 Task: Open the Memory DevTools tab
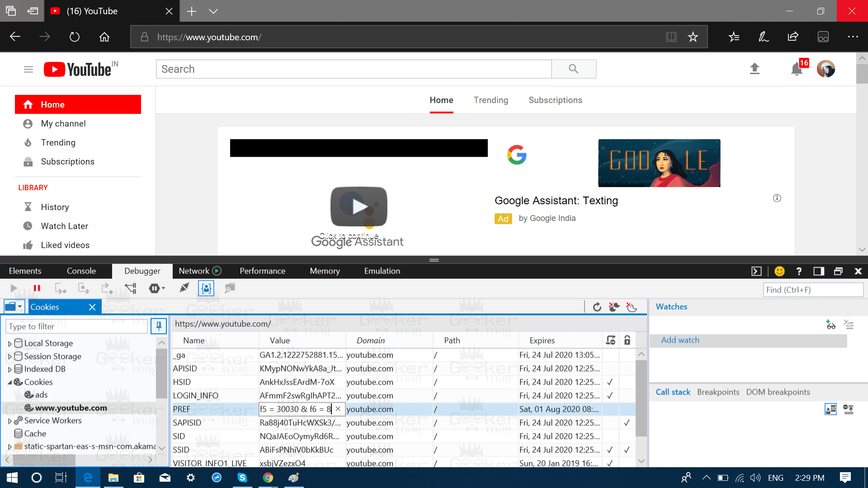pyautogui.click(x=325, y=271)
